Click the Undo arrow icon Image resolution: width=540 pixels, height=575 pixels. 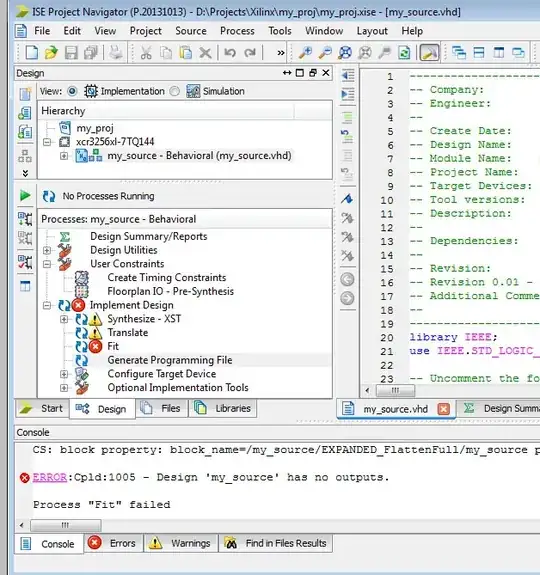[x=230, y=53]
